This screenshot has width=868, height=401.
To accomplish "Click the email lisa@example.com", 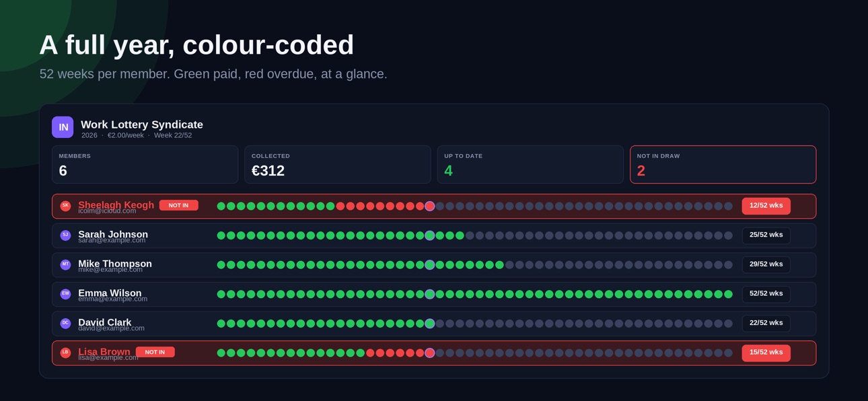I will [108, 358].
